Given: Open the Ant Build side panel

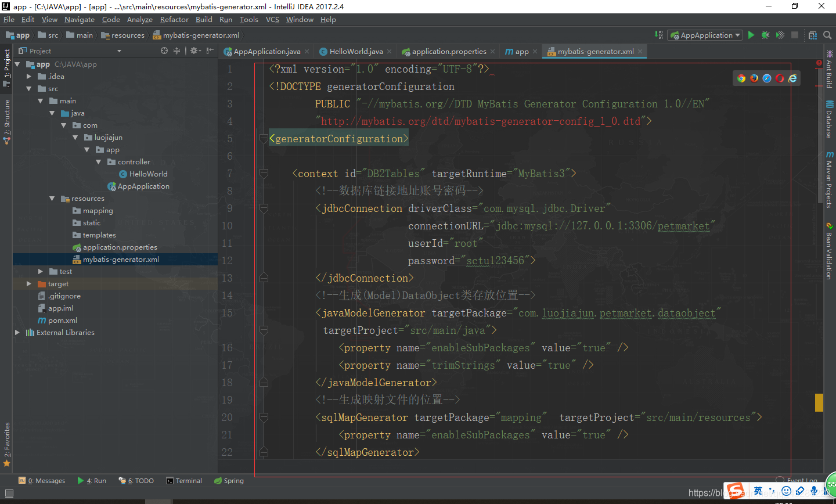Looking at the screenshot, I should point(830,69).
